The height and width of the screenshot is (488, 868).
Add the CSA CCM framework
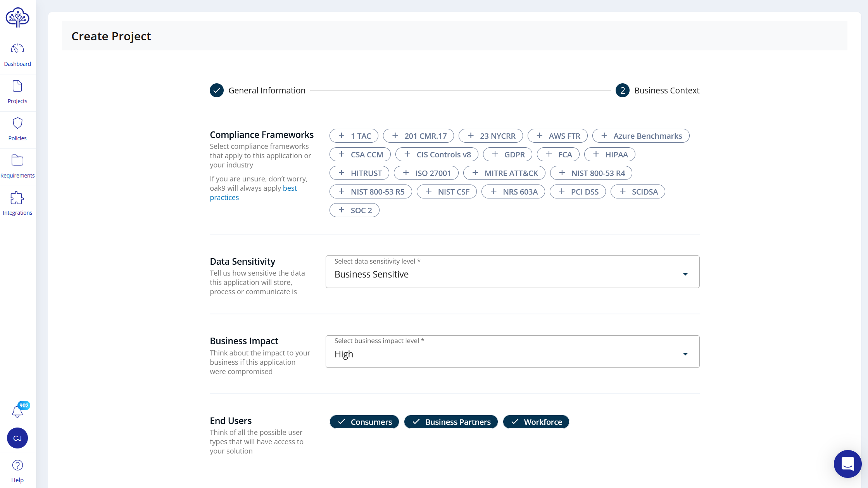coord(360,154)
